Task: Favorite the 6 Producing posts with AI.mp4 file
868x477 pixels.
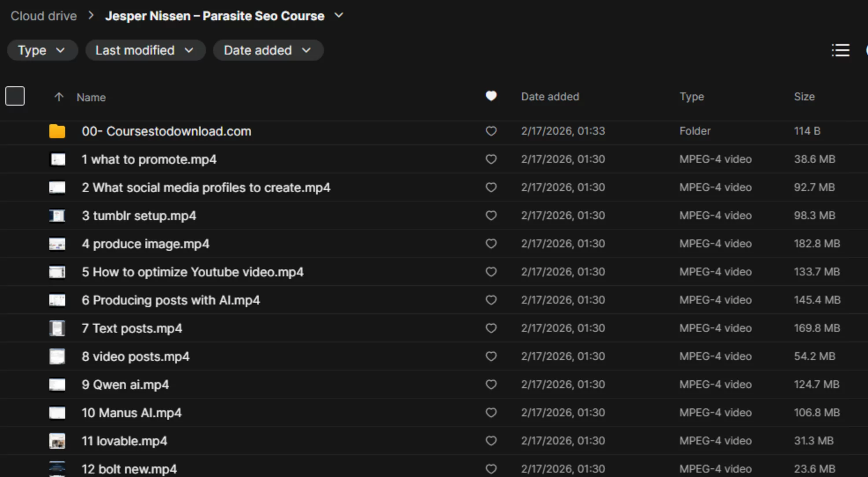Action: 491,300
